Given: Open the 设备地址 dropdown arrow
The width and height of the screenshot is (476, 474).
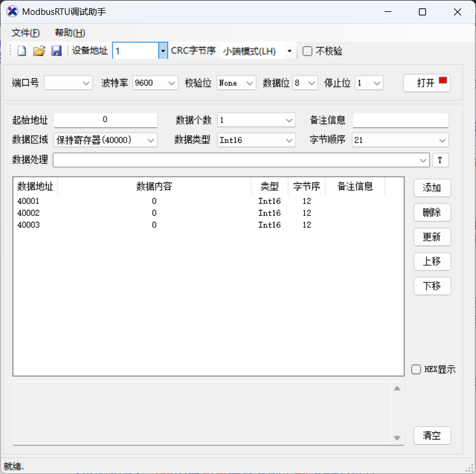Looking at the screenshot, I should (x=163, y=51).
